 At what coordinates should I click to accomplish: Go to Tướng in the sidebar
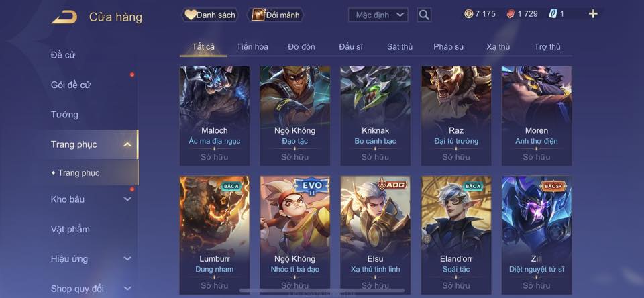tap(64, 115)
